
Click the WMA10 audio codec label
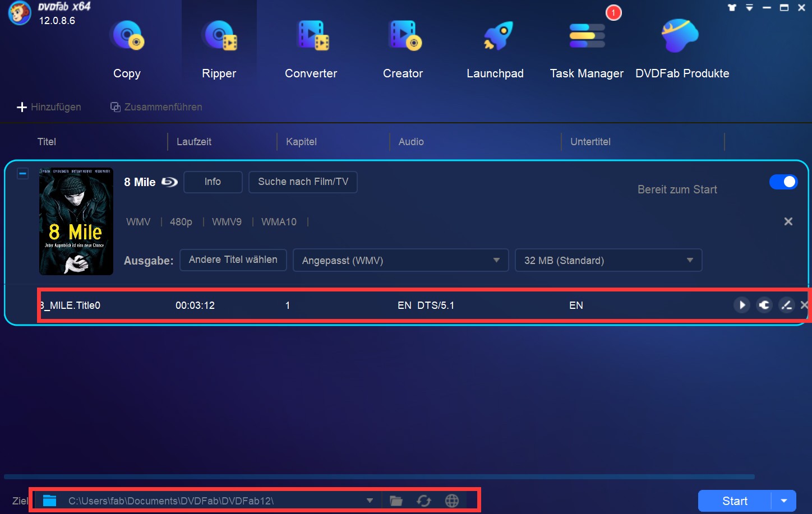279,222
